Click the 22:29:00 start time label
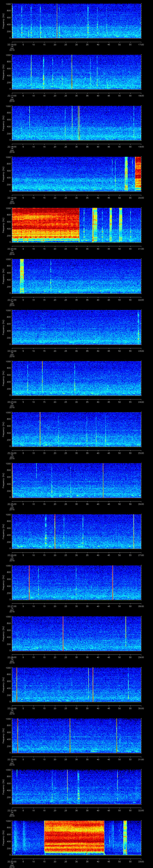The image size is (153, 868). tap(12, 708)
